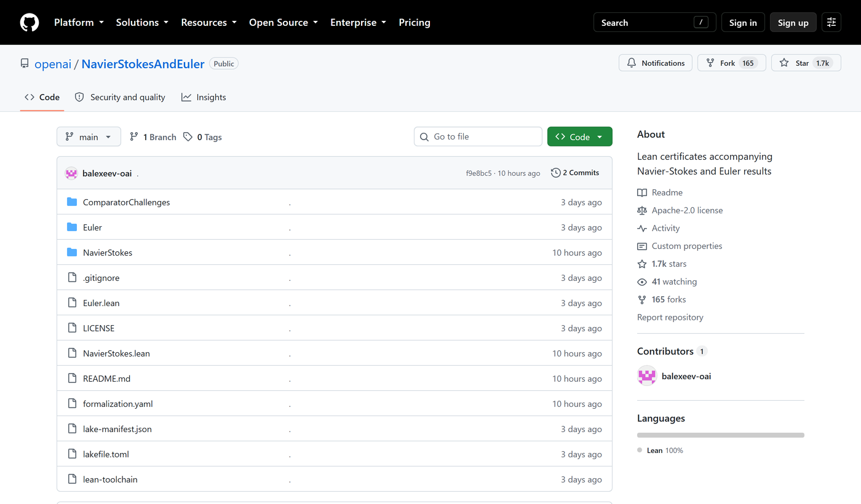
Task: Expand the Enterprise menu
Action: (358, 23)
